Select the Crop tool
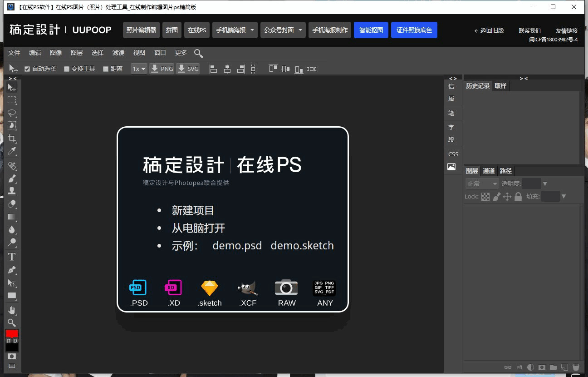 pos(12,138)
